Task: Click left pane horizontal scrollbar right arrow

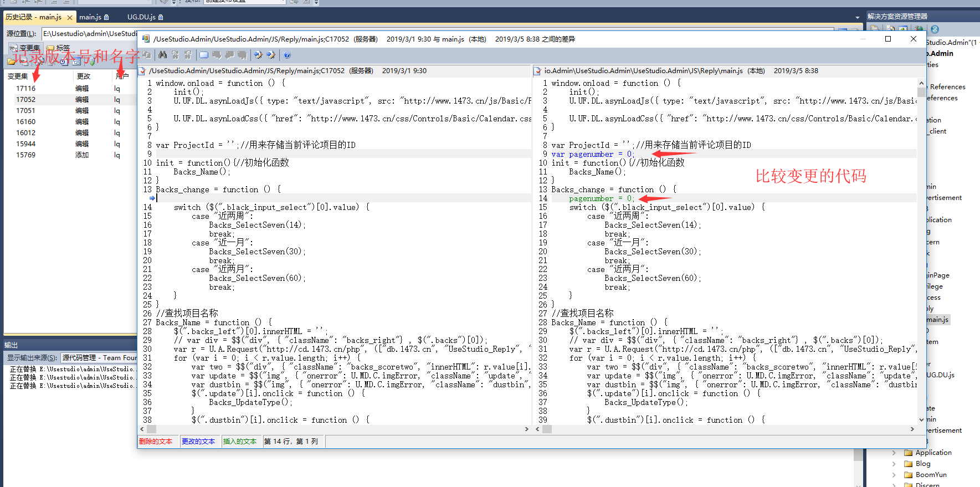Action: point(526,429)
